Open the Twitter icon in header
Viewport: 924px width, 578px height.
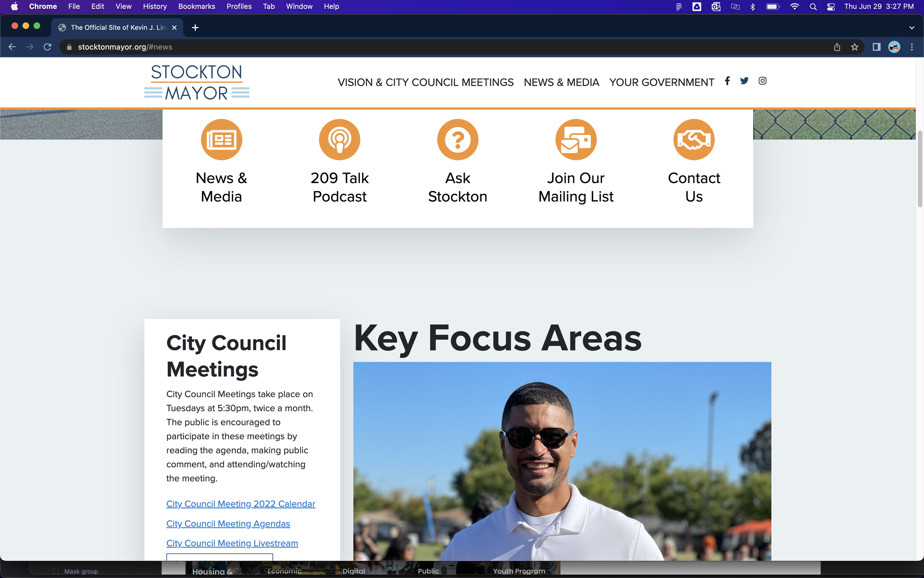point(744,81)
